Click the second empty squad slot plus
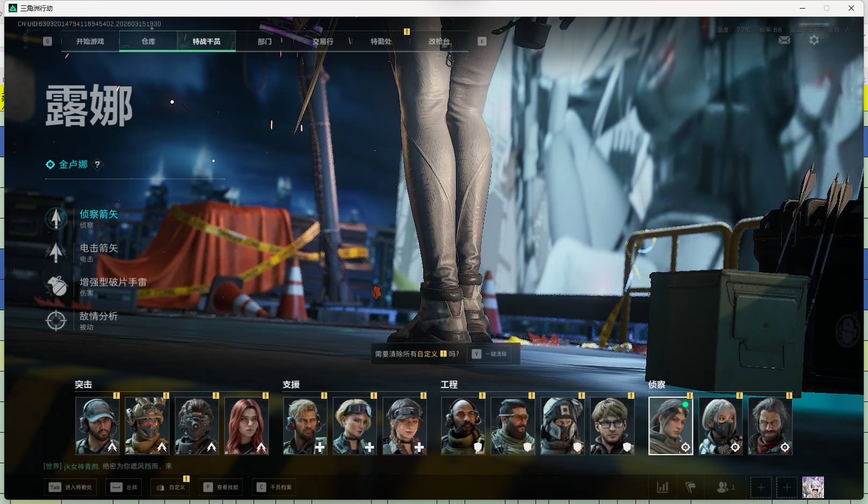Screen dimensions: 868x504 786,487
